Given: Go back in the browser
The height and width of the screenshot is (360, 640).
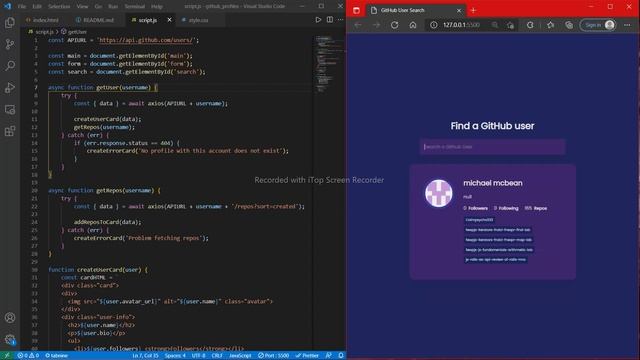Looking at the screenshot, I should pos(358,25).
